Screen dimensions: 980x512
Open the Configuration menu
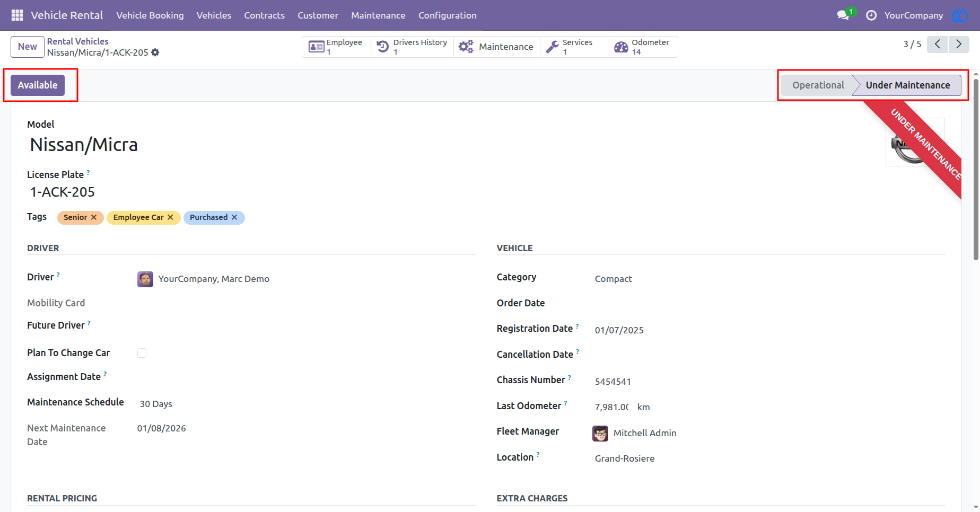(448, 15)
